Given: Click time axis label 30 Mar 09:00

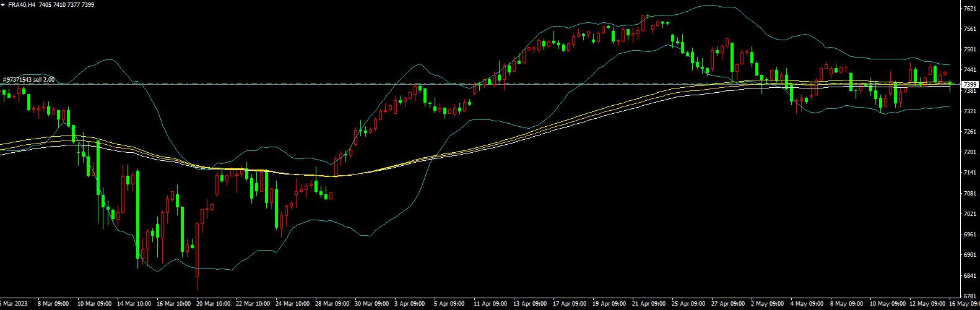Looking at the screenshot, I should (371, 304).
